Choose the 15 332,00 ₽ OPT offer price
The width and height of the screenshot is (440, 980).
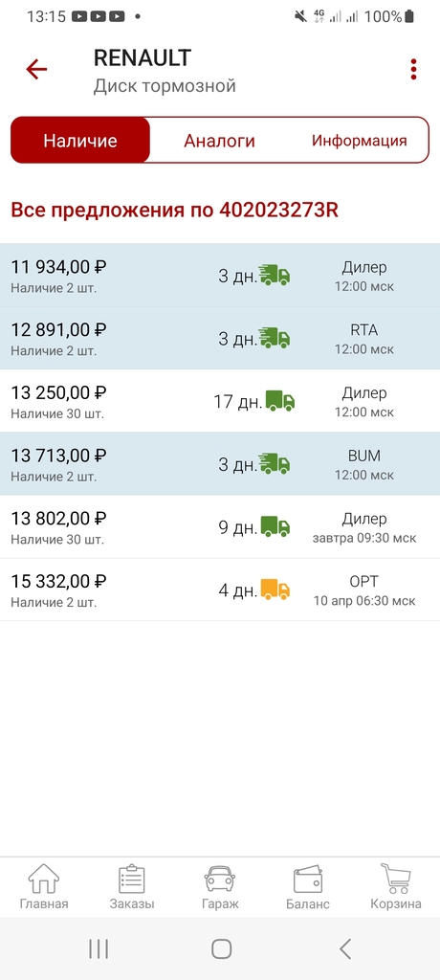[x=58, y=581]
